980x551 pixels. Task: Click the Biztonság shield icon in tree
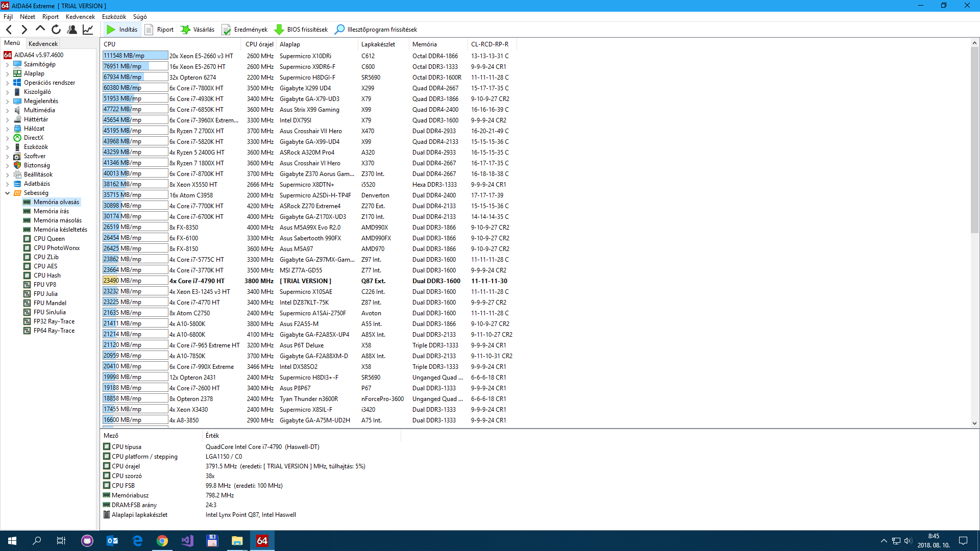coord(17,165)
